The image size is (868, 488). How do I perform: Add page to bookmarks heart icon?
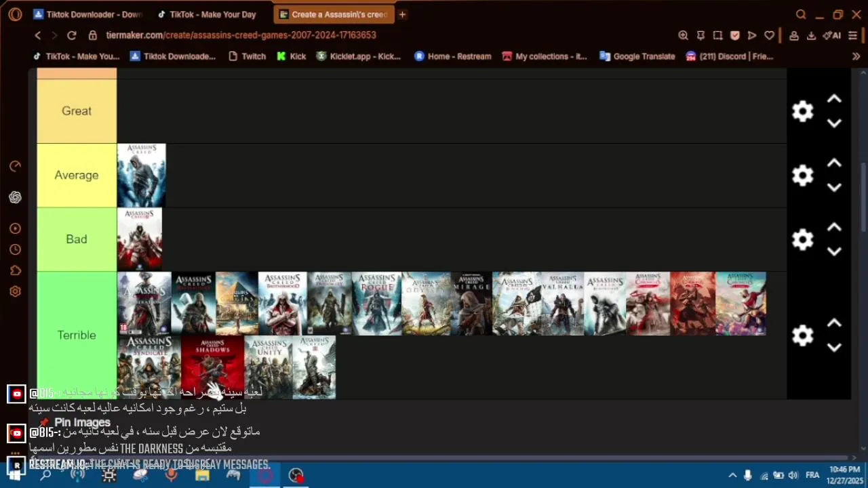(769, 35)
